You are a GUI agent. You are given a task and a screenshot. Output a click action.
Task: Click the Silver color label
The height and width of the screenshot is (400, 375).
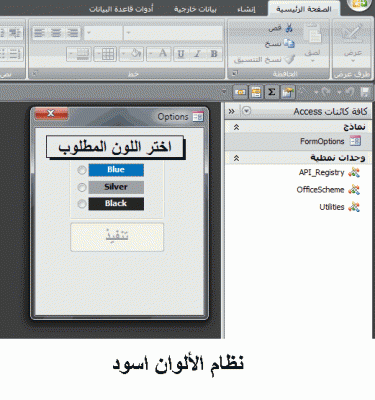click(116, 187)
